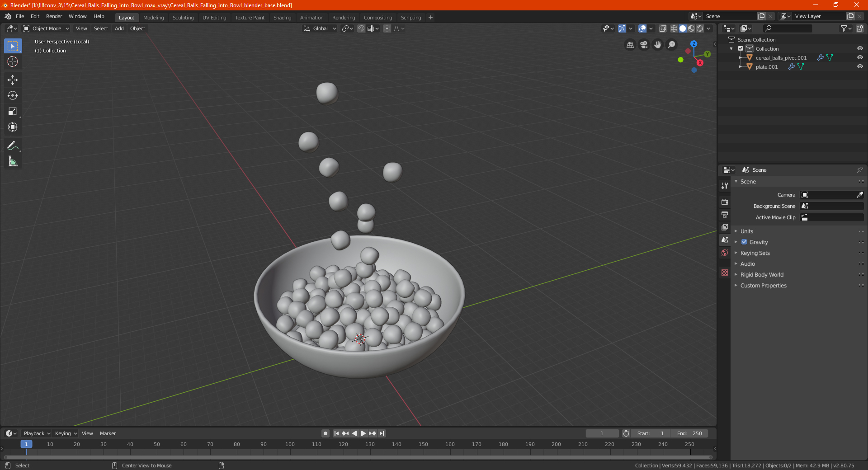
Task: Open the World properties tab
Action: pyautogui.click(x=725, y=253)
